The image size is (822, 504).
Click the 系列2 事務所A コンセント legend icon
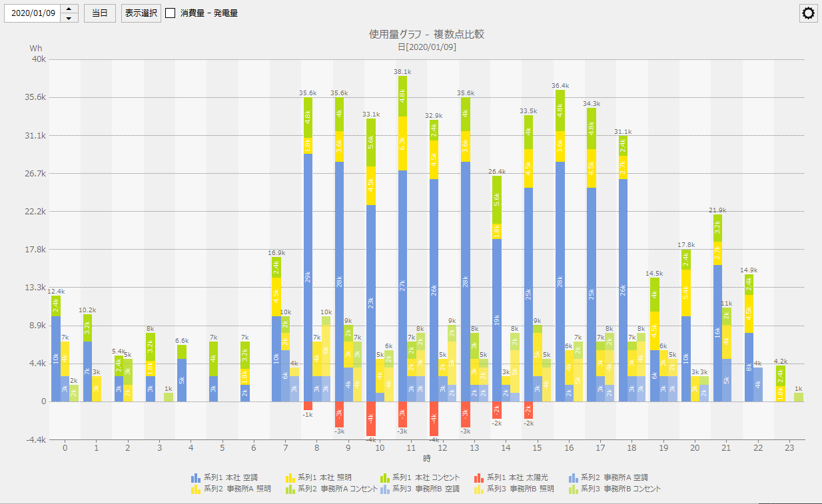[x=290, y=488]
